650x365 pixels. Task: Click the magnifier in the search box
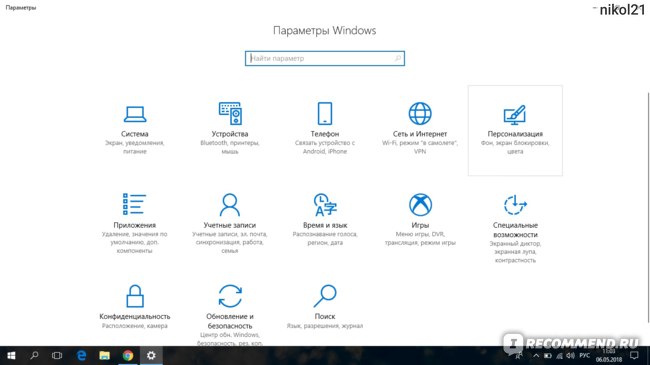(x=398, y=58)
